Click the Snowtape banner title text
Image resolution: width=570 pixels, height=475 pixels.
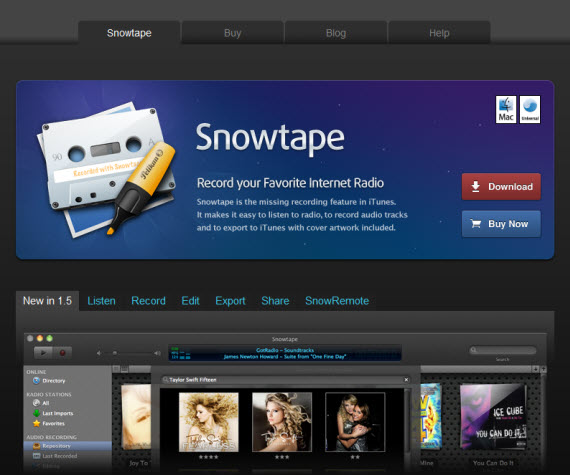tap(270, 139)
